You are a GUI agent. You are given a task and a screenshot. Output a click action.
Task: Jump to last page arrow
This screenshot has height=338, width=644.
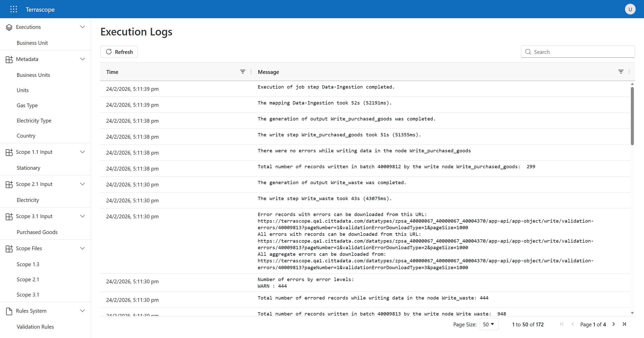tap(624, 324)
